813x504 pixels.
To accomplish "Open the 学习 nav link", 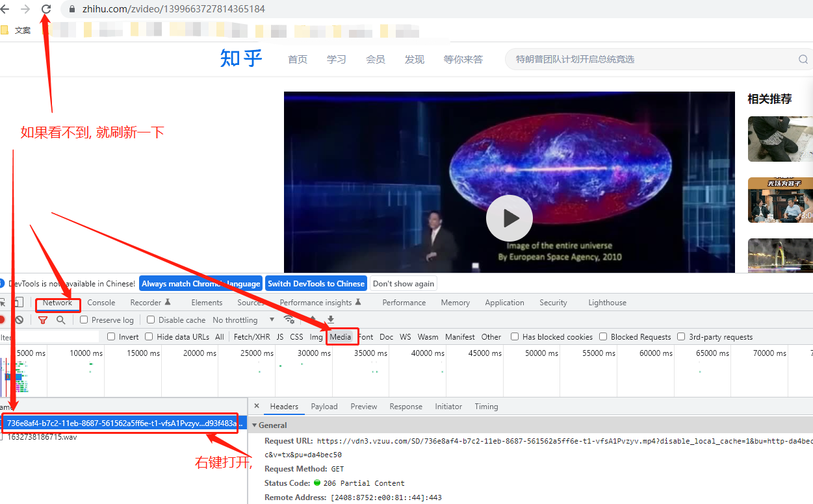I will pos(337,59).
